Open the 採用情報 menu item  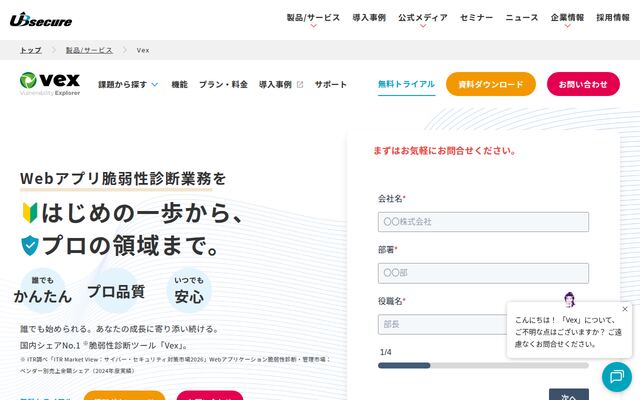pos(613,18)
